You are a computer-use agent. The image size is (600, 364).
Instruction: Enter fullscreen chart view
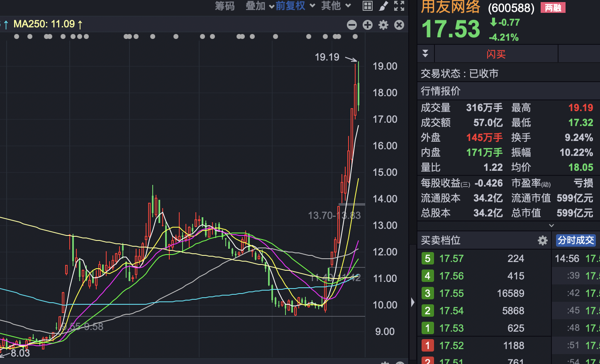[x=399, y=6]
